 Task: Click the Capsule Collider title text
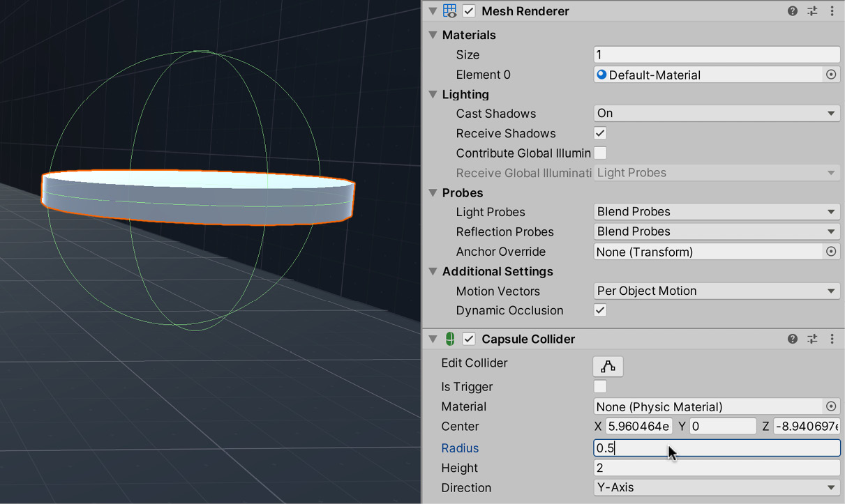pyautogui.click(x=528, y=339)
